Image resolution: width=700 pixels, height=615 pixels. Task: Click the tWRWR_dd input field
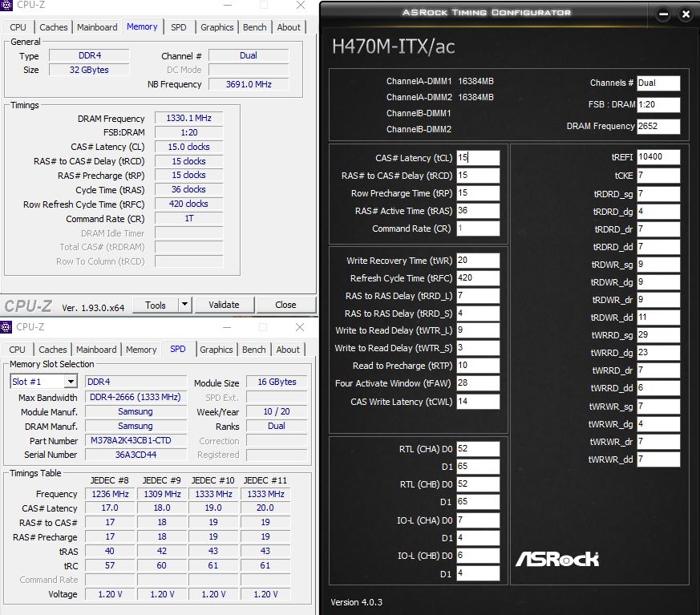658,459
